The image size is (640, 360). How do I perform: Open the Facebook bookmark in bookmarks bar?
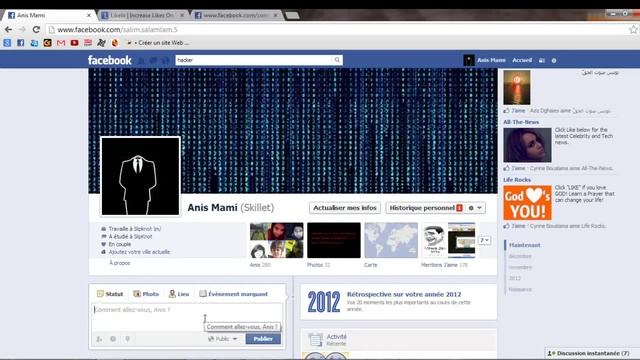click(x=21, y=42)
